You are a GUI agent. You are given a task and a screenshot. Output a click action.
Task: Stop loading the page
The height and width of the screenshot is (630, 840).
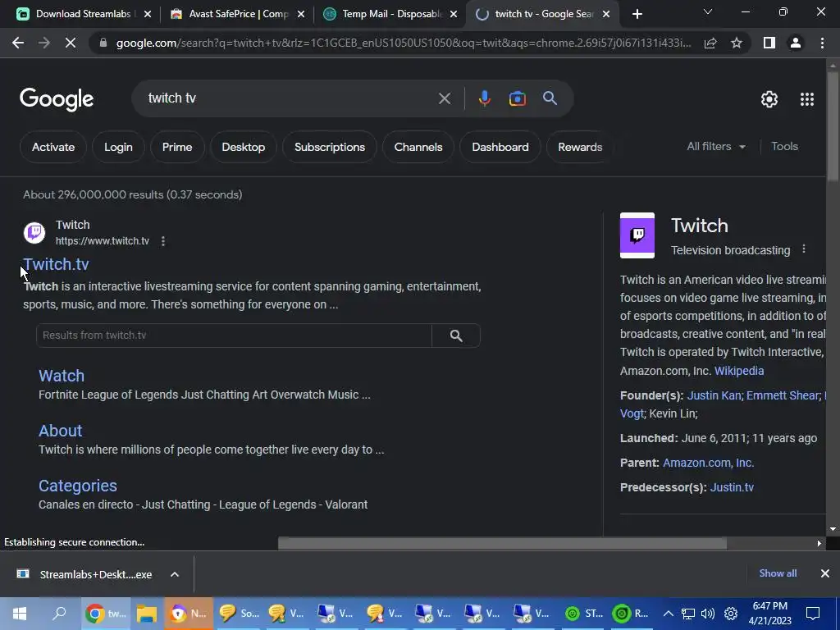tap(71, 43)
